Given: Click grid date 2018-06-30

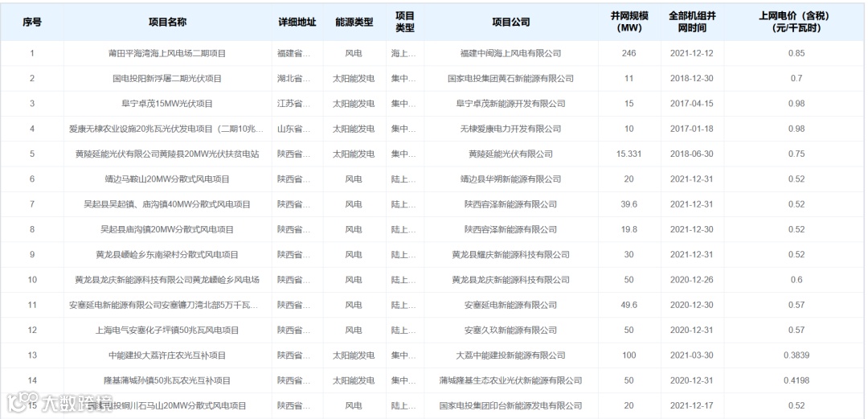Looking at the screenshot, I should coord(692,154).
